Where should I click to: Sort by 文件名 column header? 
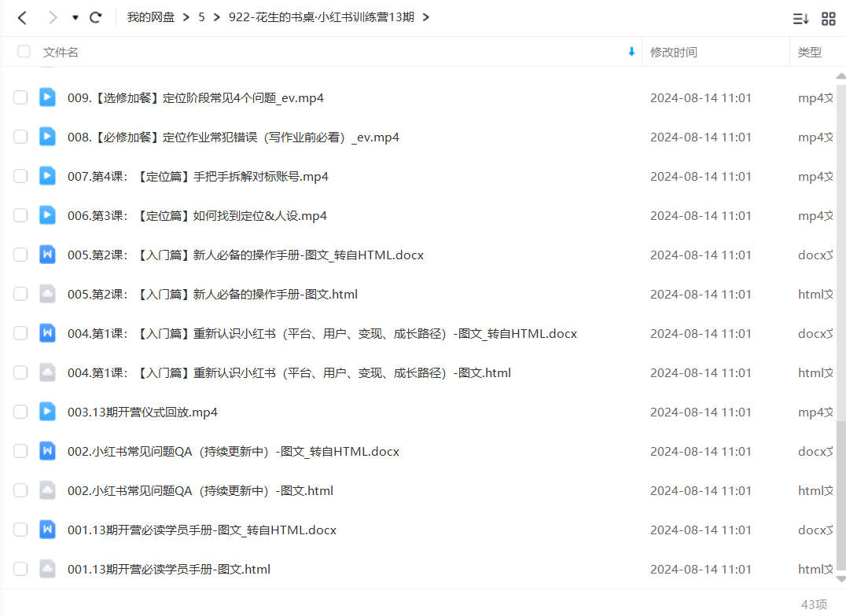[x=61, y=53]
